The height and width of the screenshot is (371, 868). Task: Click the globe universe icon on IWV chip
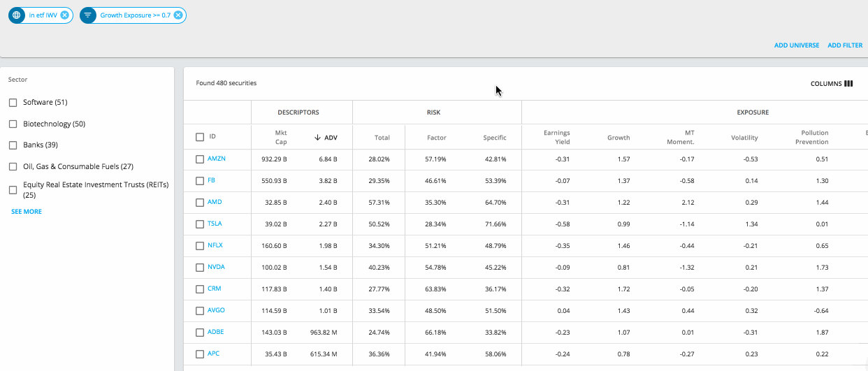[17, 15]
